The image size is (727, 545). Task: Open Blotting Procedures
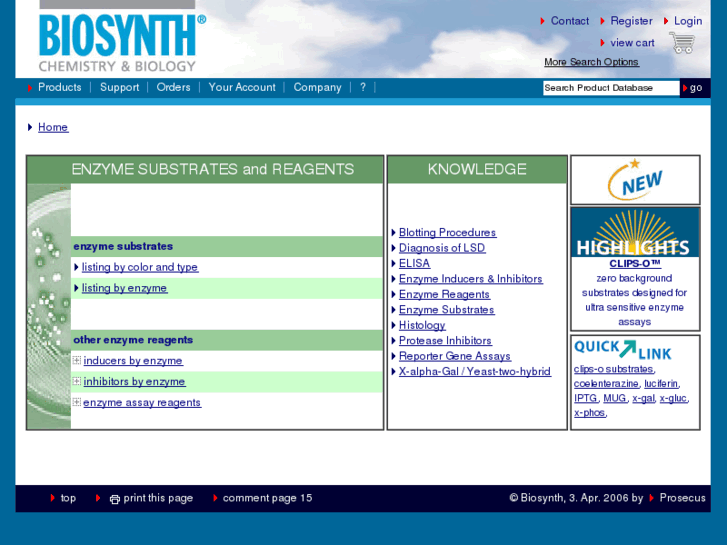coord(447,232)
